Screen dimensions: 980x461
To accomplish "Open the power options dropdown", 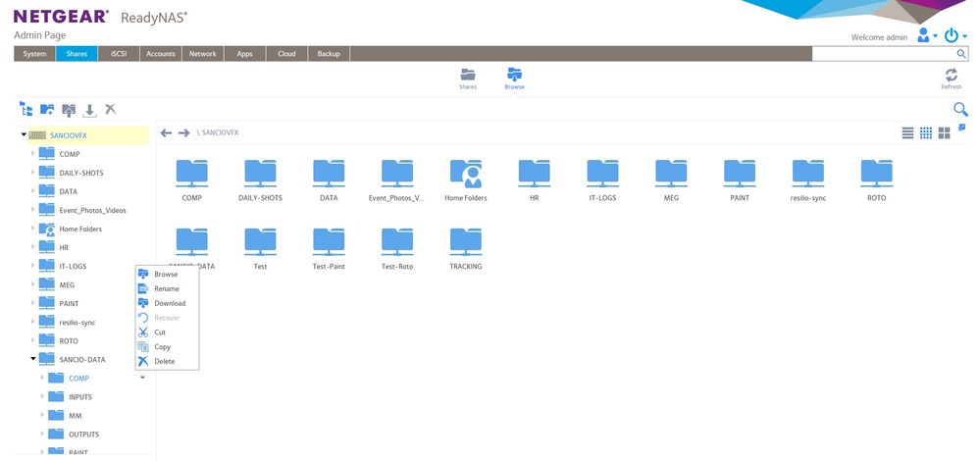I will [955, 35].
